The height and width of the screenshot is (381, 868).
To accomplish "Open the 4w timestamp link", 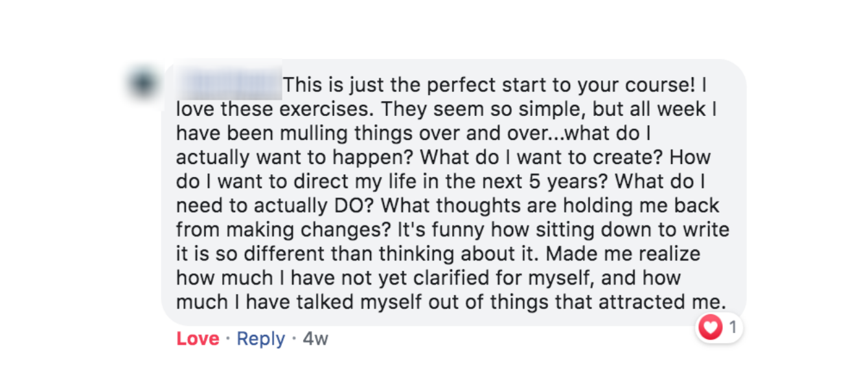I will 315,339.
